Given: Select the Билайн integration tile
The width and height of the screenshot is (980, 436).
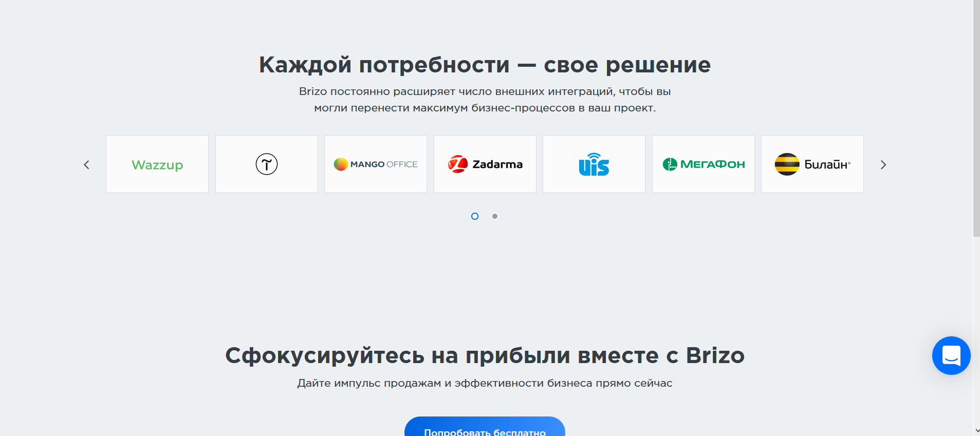Looking at the screenshot, I should point(812,164).
